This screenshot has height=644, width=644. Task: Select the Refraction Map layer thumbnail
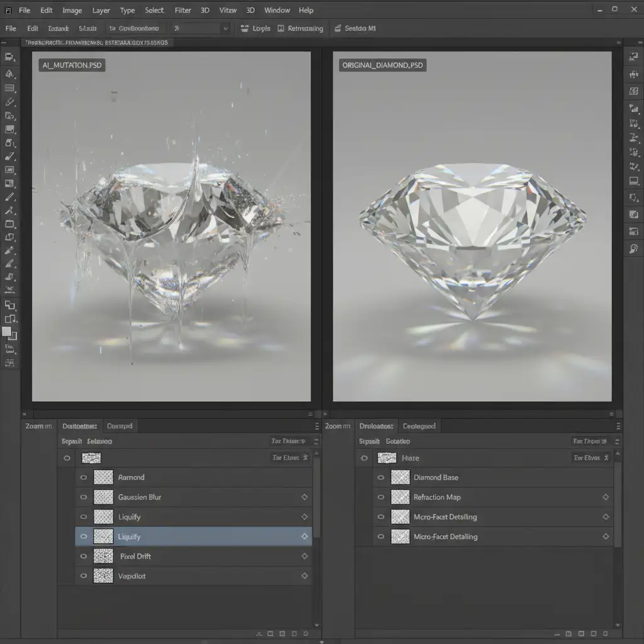[400, 497]
